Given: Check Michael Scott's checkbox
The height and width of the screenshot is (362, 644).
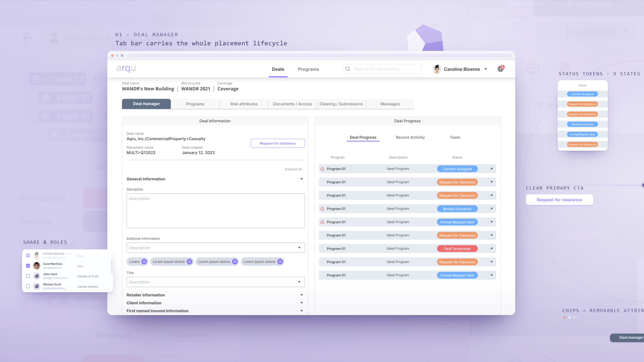Looking at the screenshot, I should pos(28,286).
